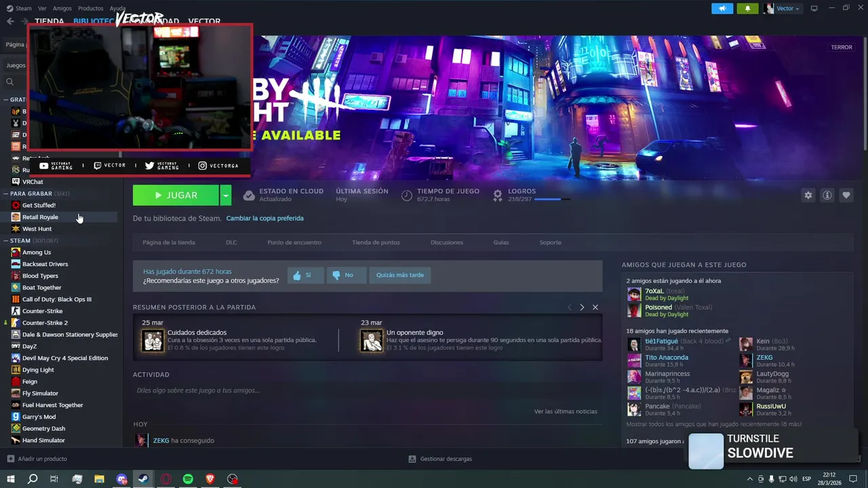This screenshot has height=488, width=868.
Task: Select West Hunt in the sidebar
Action: point(37,228)
